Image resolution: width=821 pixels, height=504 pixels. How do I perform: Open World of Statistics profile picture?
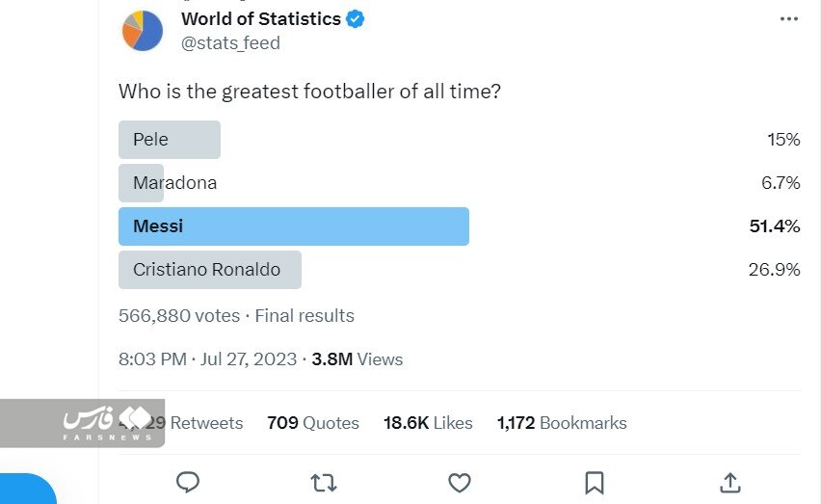click(x=143, y=31)
